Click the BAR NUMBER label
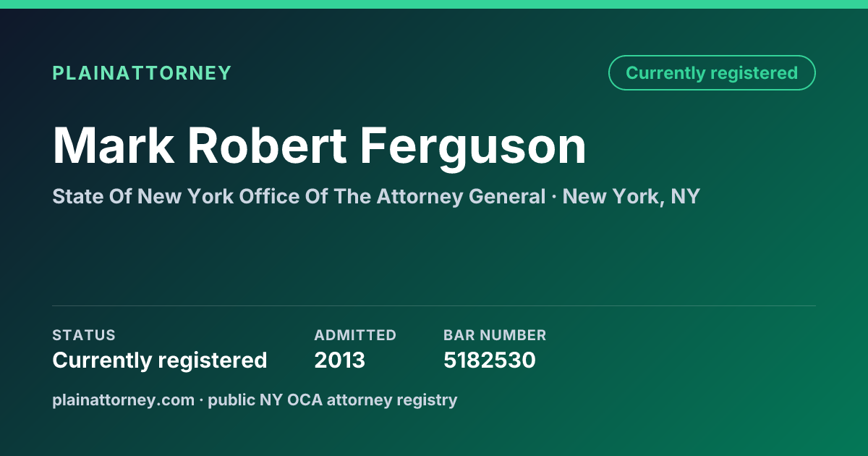The image size is (868, 456). (495, 335)
